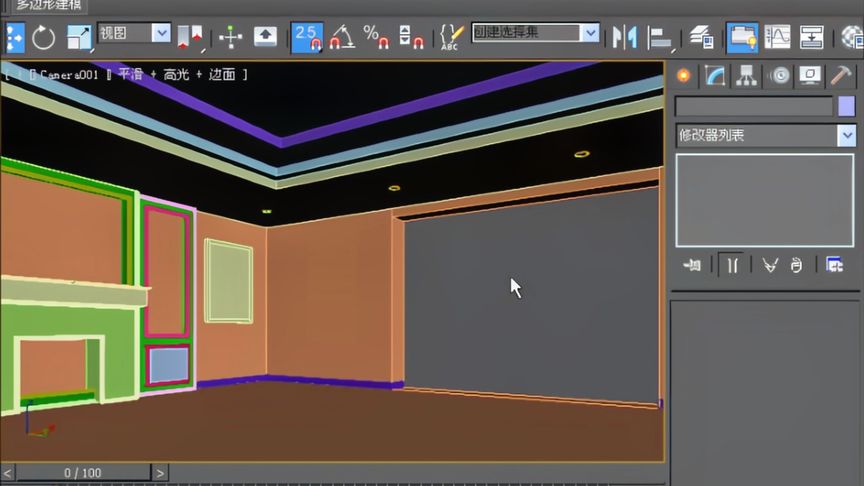Select the Rotate tool
Image resolution: width=864 pixels, height=486 pixels.
point(44,37)
